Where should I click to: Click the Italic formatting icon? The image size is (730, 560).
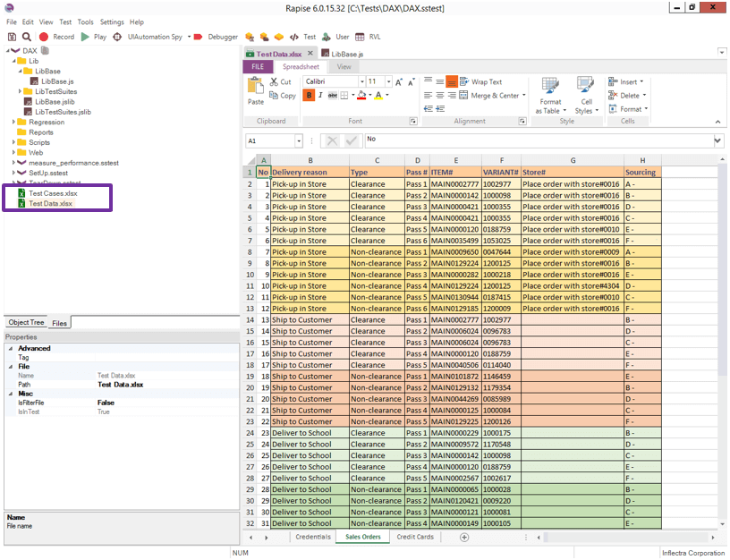[320, 96]
